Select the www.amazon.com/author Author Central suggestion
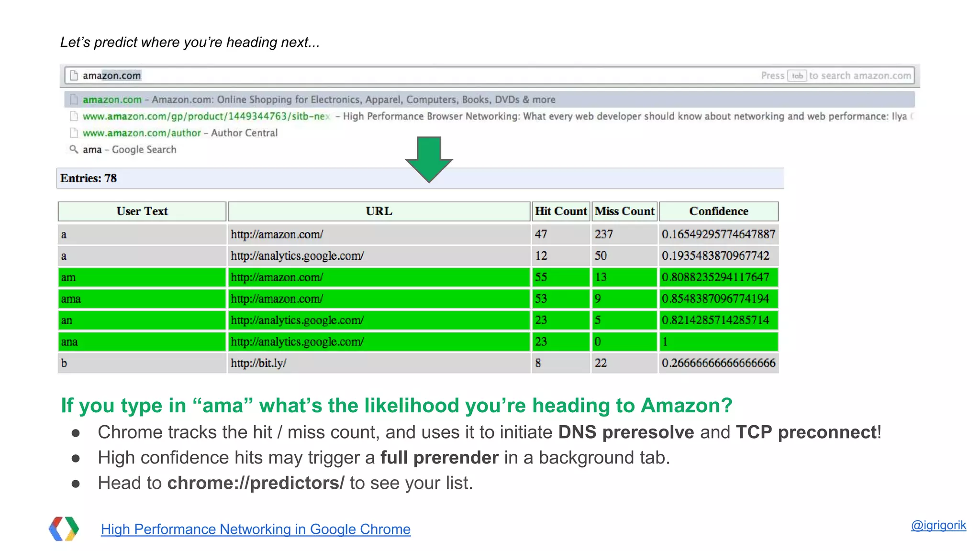 click(x=180, y=133)
